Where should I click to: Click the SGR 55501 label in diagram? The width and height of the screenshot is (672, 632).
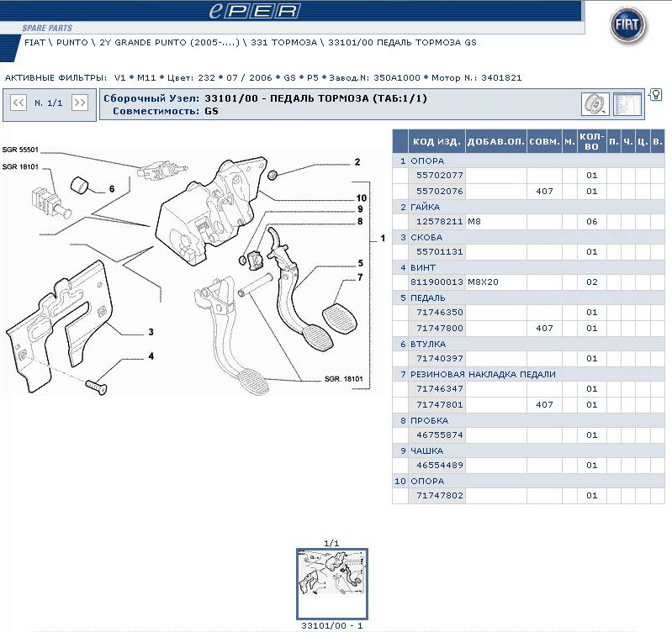coord(21,150)
